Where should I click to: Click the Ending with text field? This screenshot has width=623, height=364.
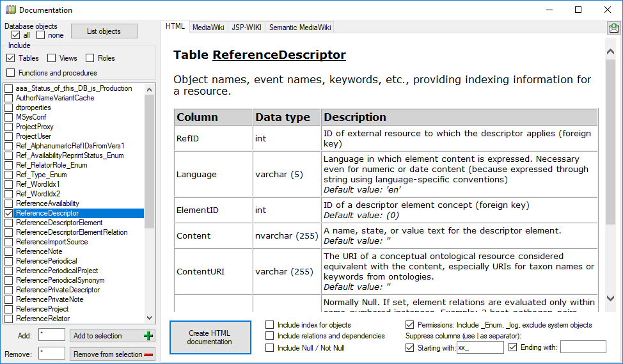[x=583, y=347]
